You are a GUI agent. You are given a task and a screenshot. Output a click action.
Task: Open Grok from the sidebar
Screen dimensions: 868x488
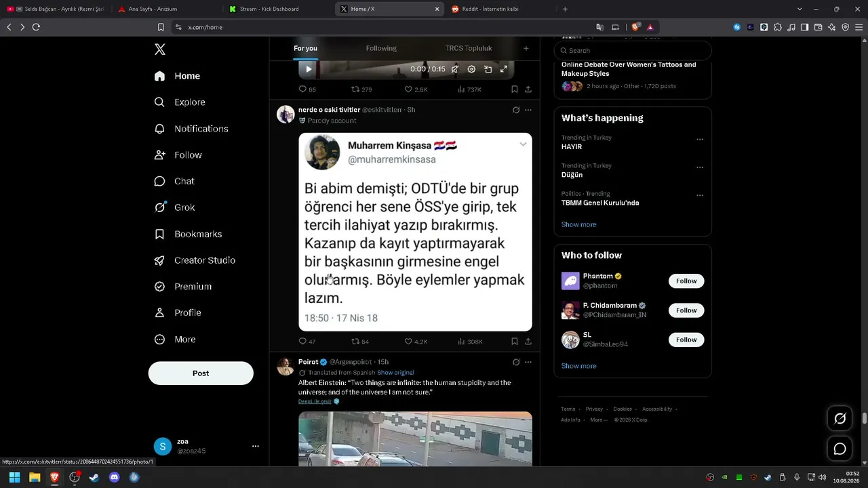(x=174, y=207)
